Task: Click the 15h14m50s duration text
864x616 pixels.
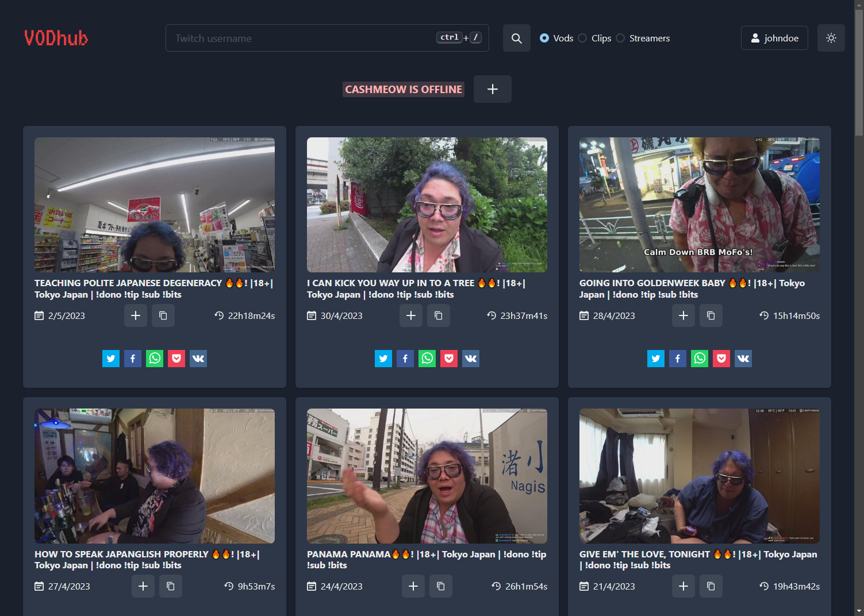Action: pyautogui.click(x=796, y=315)
